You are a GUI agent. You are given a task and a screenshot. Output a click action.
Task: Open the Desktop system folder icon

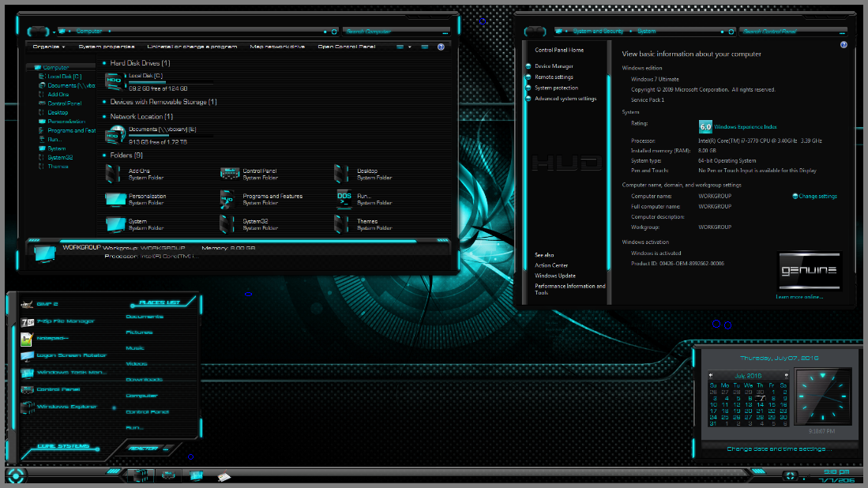(x=341, y=174)
